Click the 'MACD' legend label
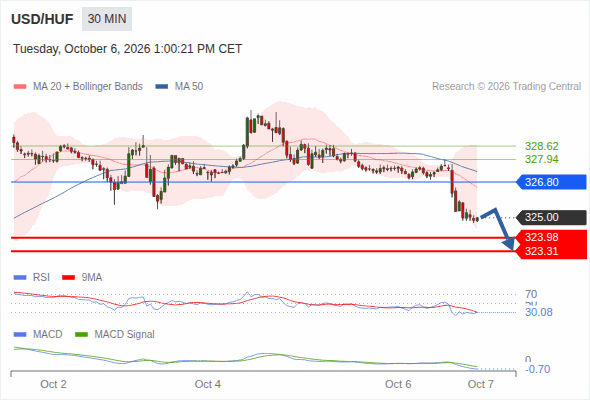590x400 pixels. 47,335
